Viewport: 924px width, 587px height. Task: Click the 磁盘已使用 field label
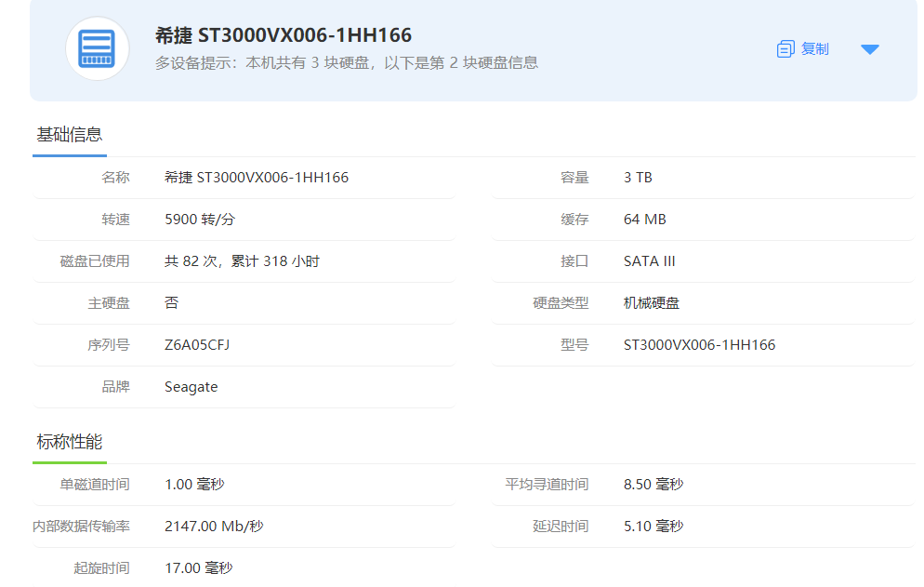click(95, 261)
